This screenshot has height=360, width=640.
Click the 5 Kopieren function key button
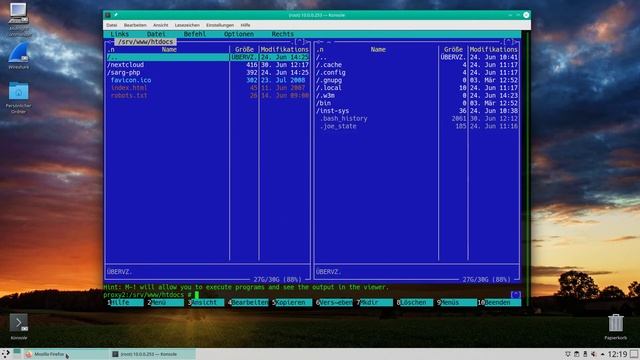click(x=292, y=302)
